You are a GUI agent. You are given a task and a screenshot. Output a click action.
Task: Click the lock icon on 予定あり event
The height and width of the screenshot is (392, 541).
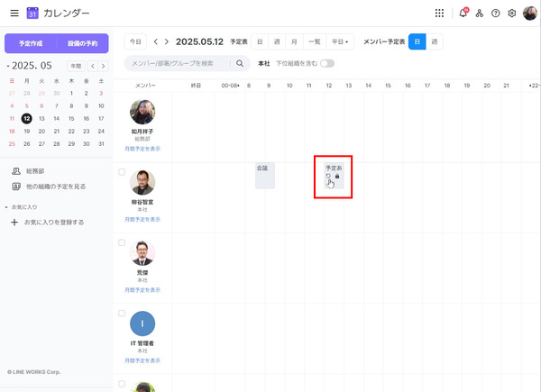coord(337,177)
